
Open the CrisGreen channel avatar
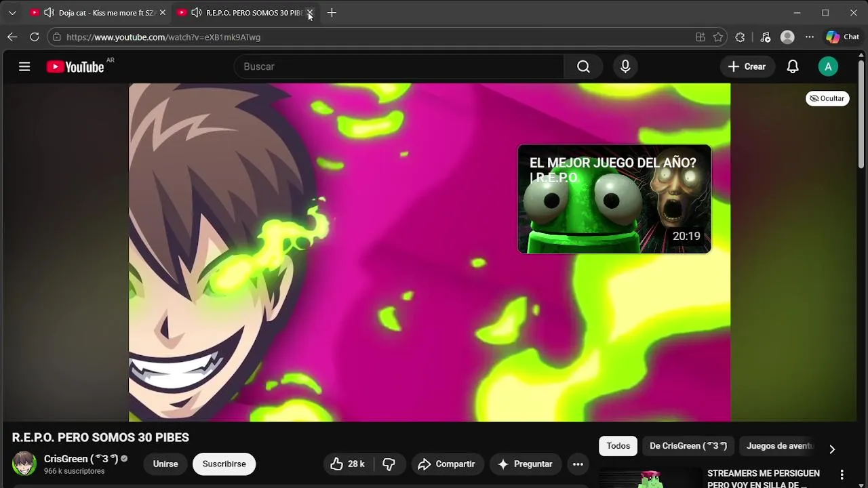[x=24, y=464]
